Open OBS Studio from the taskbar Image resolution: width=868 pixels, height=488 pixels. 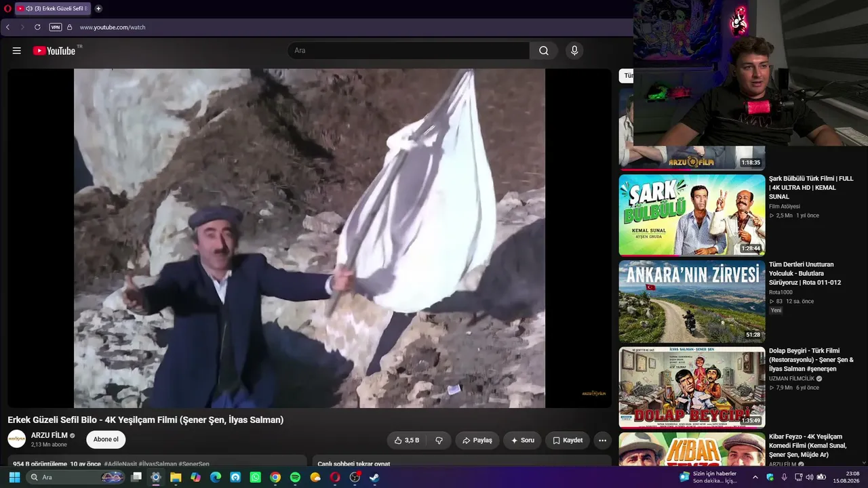(355, 477)
